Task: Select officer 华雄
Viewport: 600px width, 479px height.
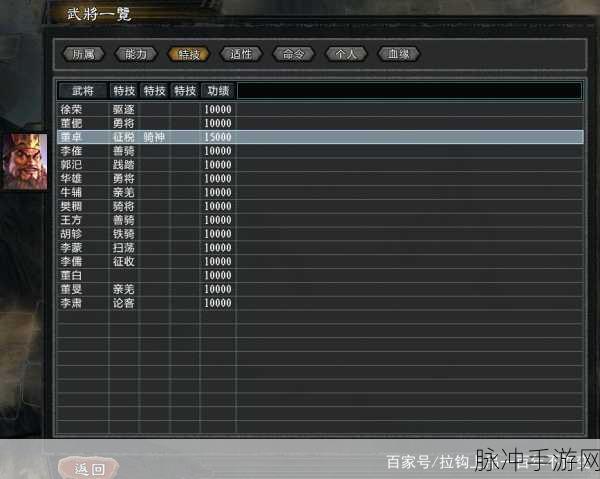Action: pyautogui.click(x=71, y=179)
